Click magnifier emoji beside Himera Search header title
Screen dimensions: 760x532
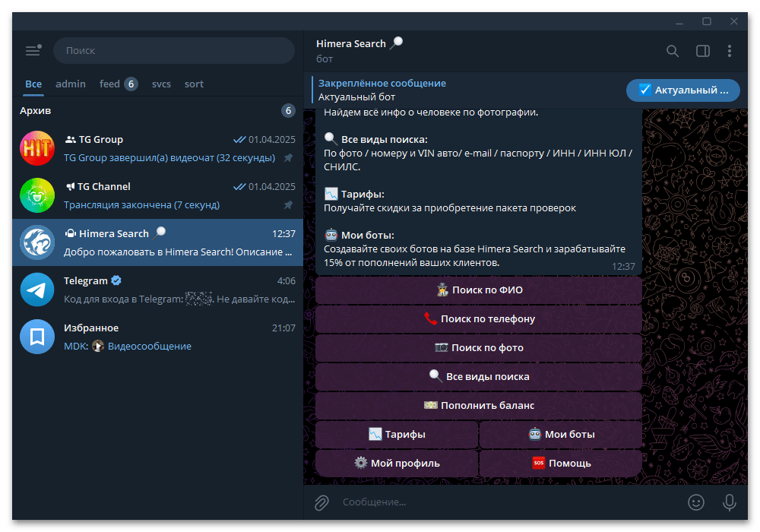pos(397,43)
